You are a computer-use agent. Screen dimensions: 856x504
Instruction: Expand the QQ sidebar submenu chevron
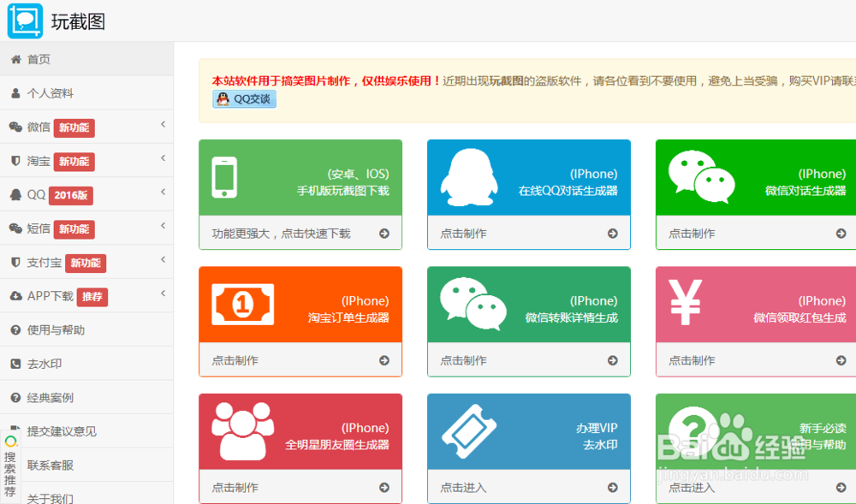click(x=163, y=193)
